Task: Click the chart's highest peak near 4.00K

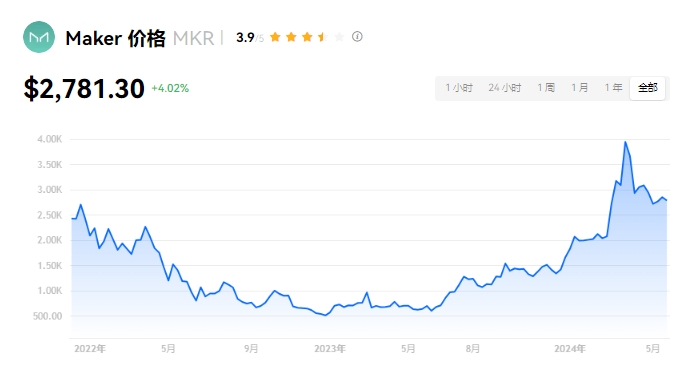Action: (625, 142)
